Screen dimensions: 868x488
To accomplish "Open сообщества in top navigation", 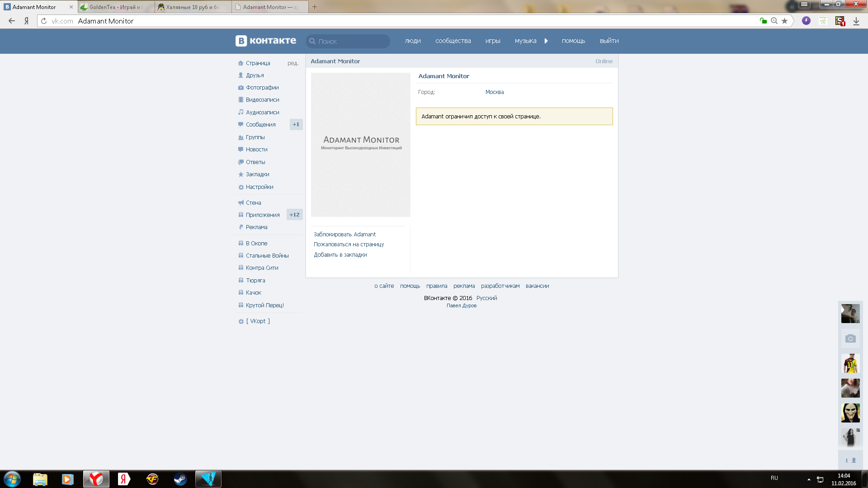I will pos(453,41).
